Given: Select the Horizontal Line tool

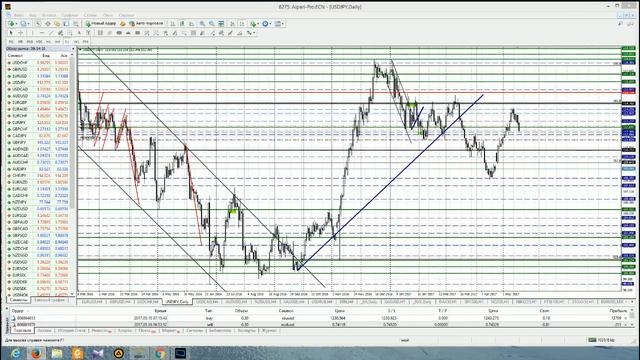Looking at the screenshot, I should 42,33.
